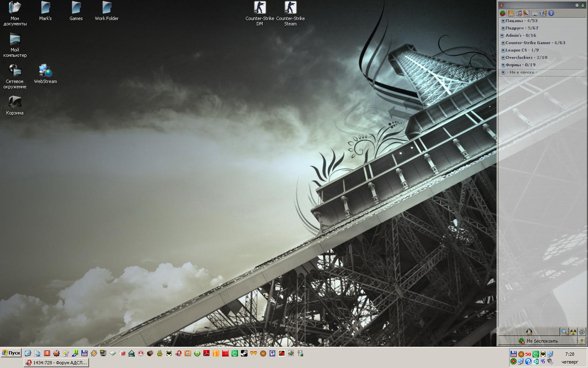Open the Пуск start menu
This screenshot has height=368, width=588.
point(11,353)
